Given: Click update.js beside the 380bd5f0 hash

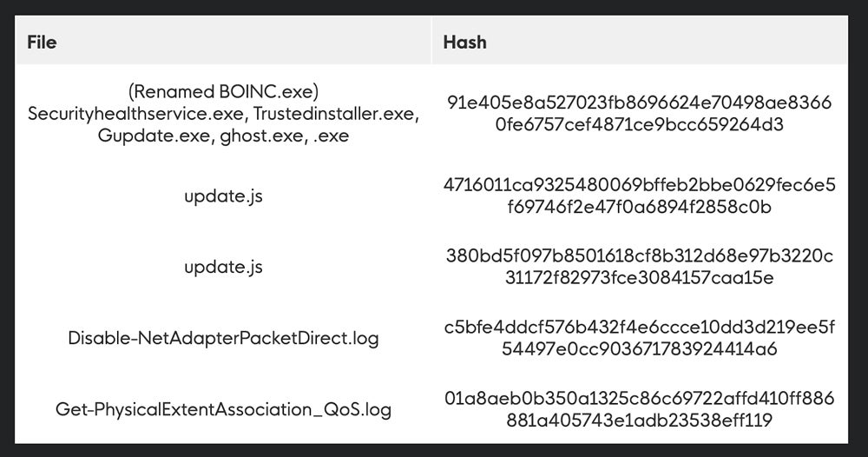Looking at the screenshot, I should click(223, 267).
